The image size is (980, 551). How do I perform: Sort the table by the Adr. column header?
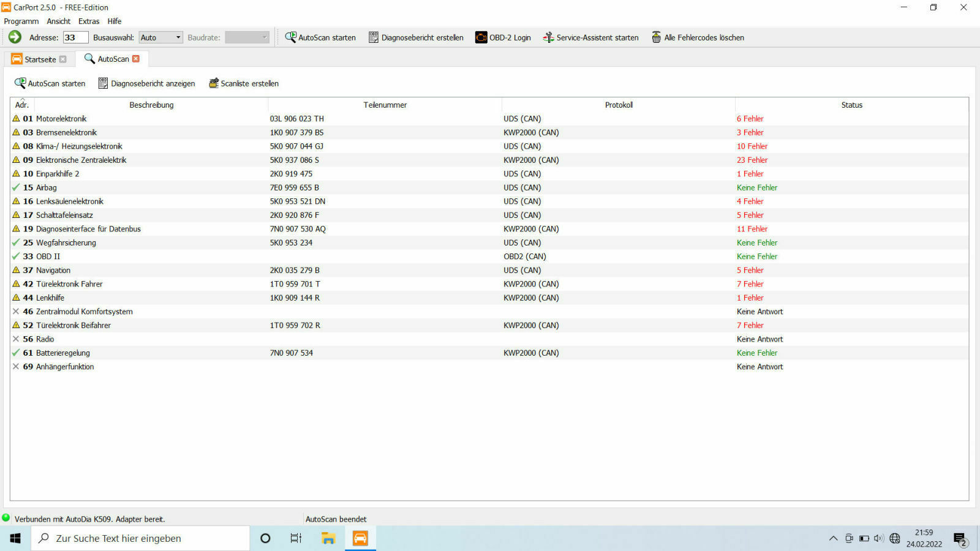(x=22, y=105)
